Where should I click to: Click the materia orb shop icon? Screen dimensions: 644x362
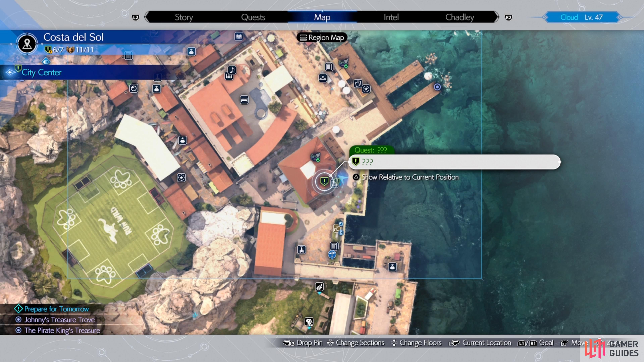point(133,88)
